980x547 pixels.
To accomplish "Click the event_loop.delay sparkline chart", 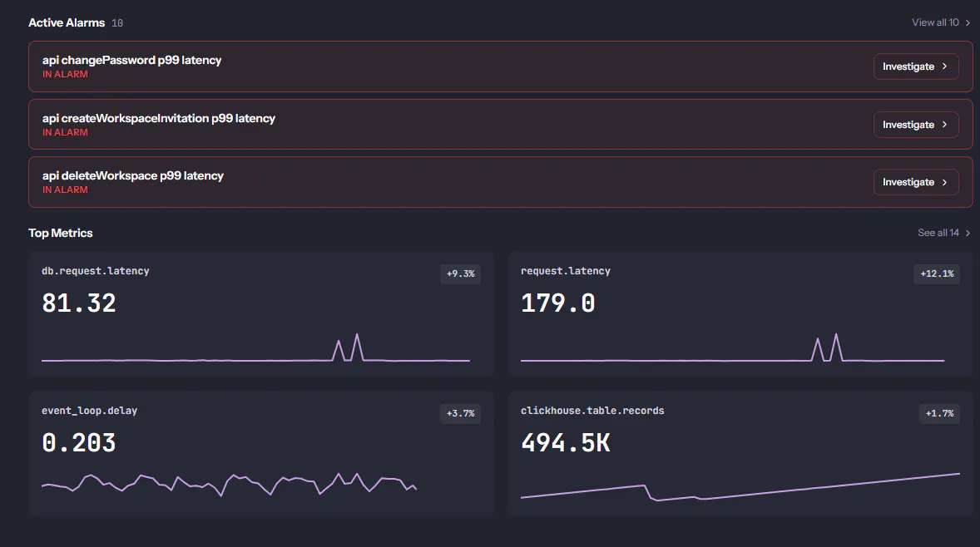I will click(x=229, y=485).
